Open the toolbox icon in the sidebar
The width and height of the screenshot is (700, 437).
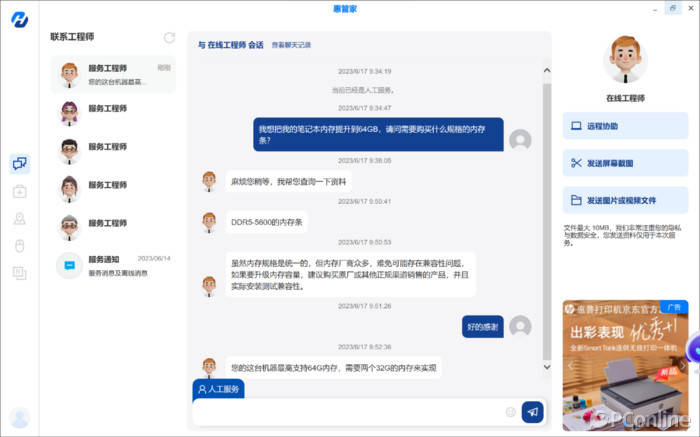coord(20,192)
